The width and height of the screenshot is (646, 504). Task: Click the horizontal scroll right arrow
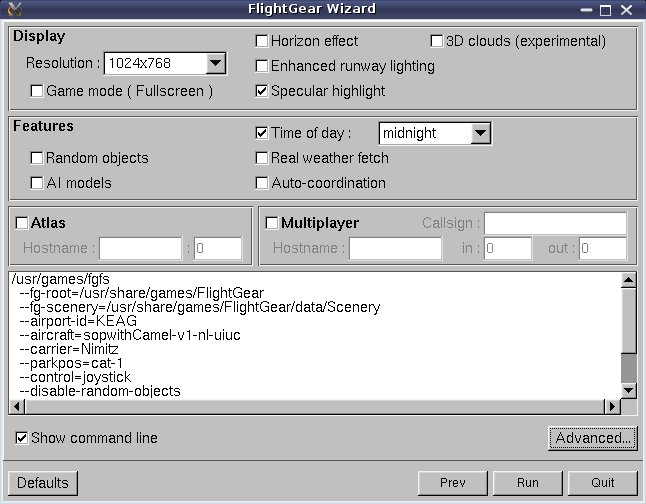pos(612,407)
